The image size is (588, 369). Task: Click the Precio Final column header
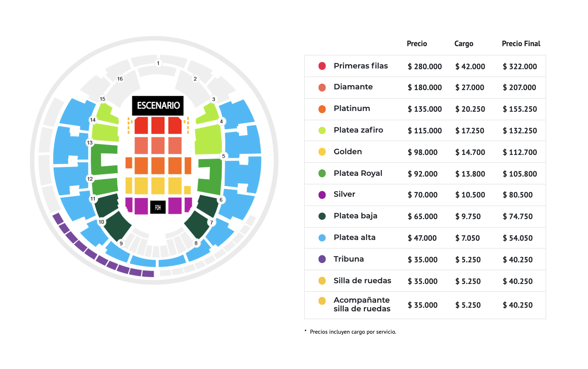point(521,44)
